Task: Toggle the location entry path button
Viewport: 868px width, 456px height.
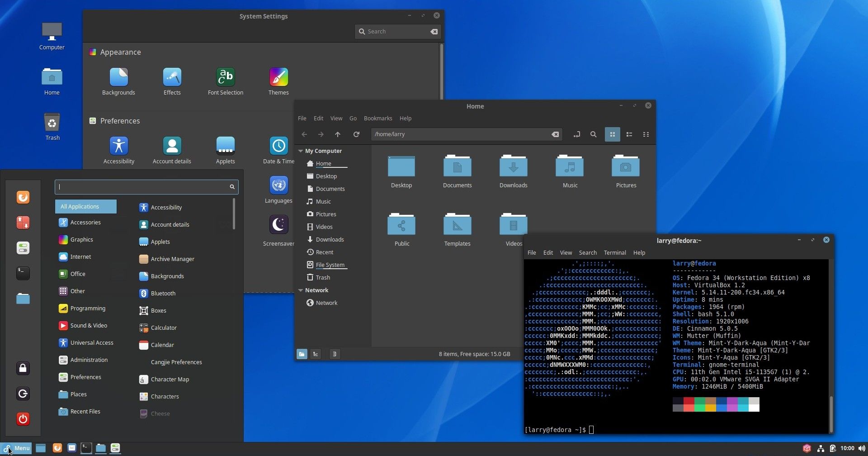Action: pyautogui.click(x=576, y=134)
